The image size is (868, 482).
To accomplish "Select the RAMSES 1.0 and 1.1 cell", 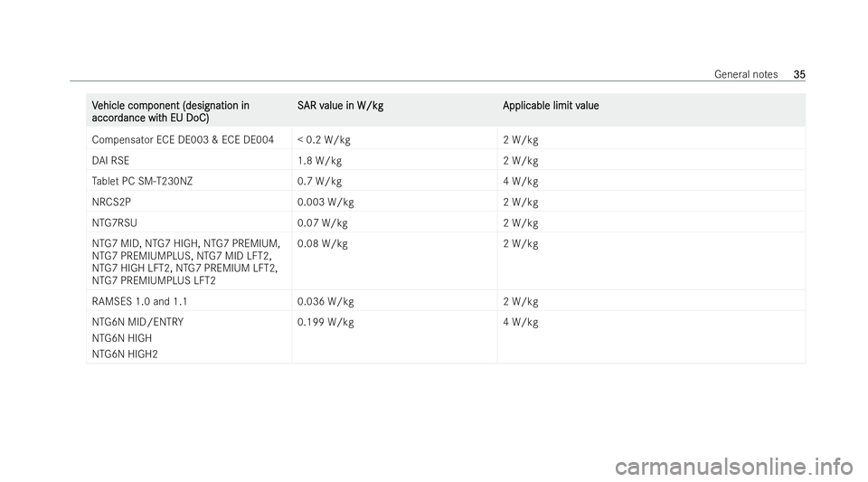I will 139,302.
